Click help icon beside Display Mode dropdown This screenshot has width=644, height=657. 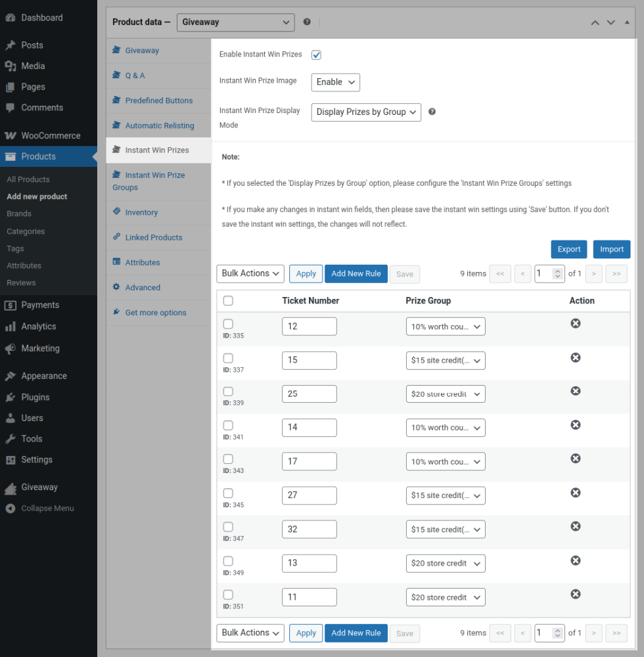tap(432, 112)
